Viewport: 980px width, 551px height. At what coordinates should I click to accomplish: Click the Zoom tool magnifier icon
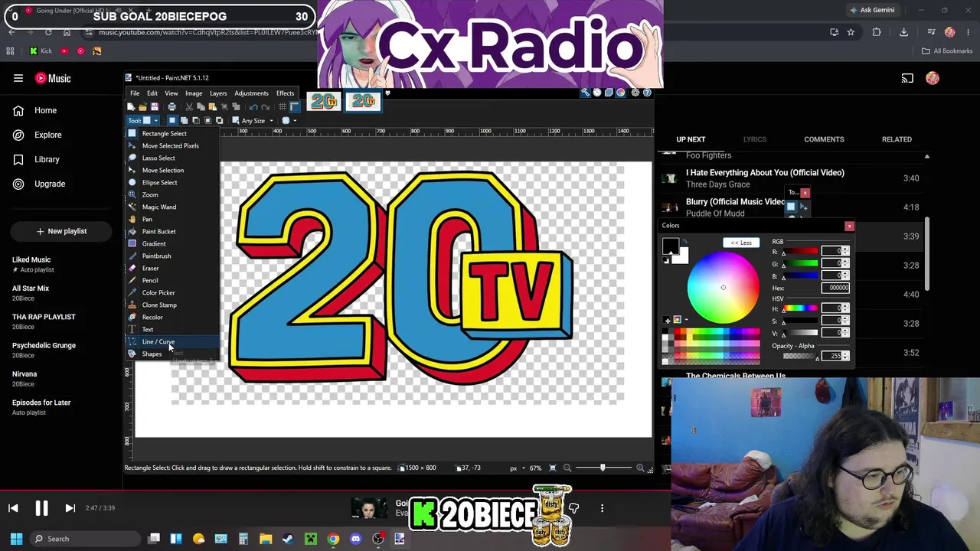point(132,194)
